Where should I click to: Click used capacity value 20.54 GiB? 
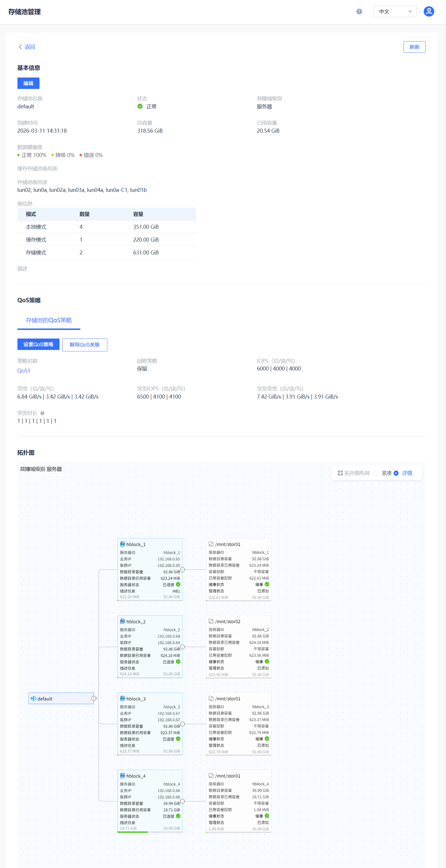pos(268,131)
